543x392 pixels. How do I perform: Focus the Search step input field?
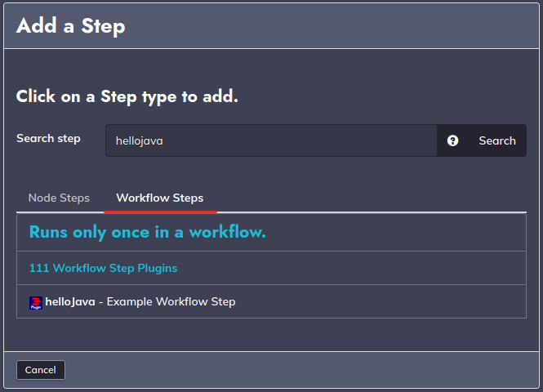[x=271, y=140]
